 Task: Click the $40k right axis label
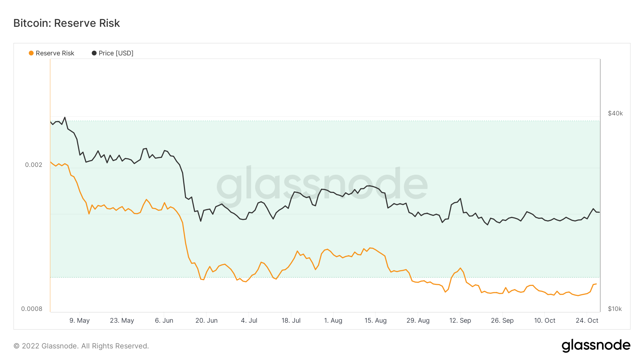tap(615, 113)
